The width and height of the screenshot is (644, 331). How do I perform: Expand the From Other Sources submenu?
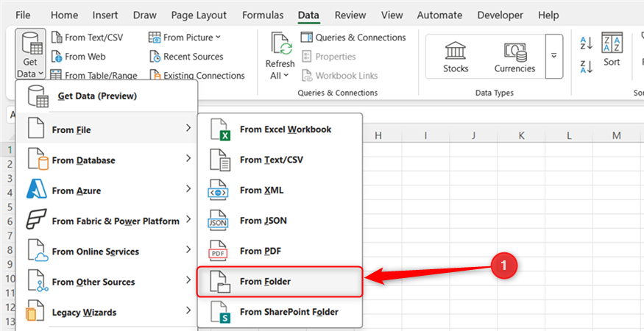pyautogui.click(x=107, y=282)
